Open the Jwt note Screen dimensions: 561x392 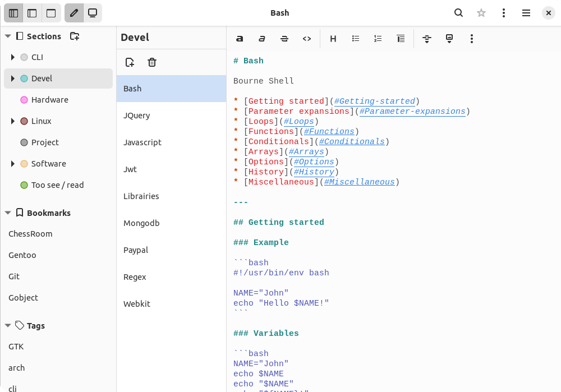click(171, 169)
